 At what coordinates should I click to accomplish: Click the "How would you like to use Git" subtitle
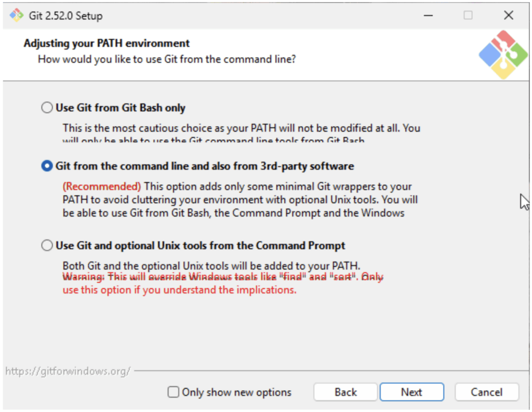[x=167, y=59]
